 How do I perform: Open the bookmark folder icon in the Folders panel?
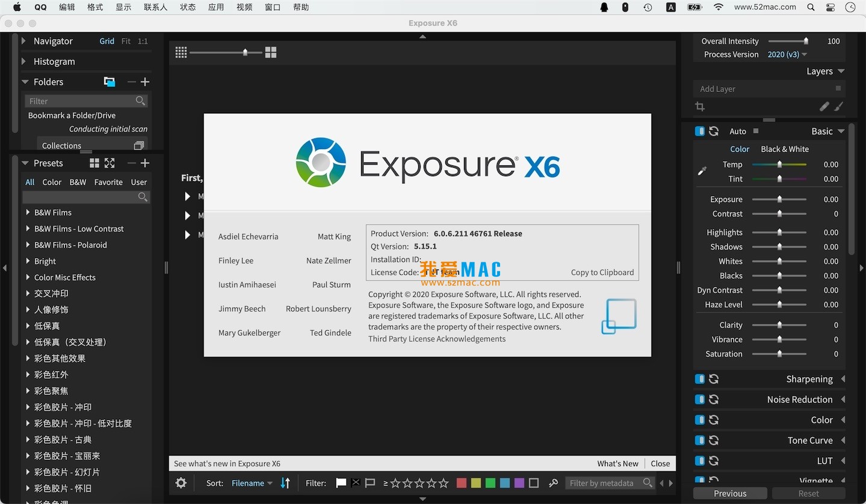[x=109, y=82]
